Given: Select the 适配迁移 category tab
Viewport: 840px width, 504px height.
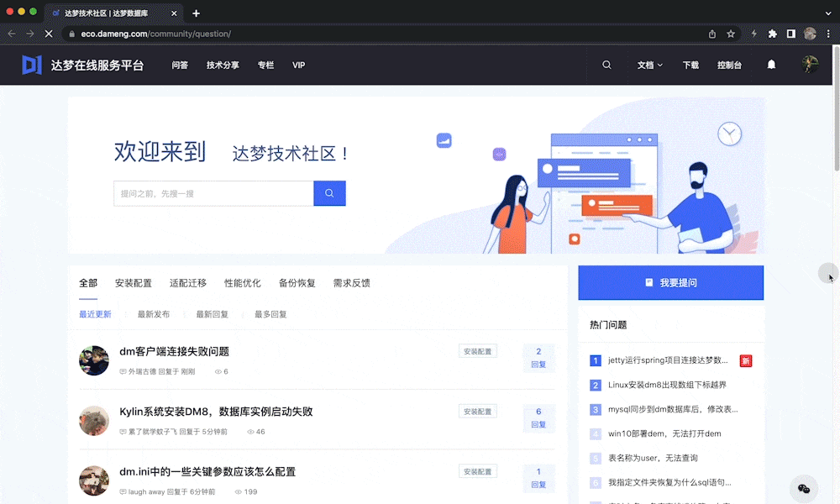Looking at the screenshot, I should (x=188, y=283).
